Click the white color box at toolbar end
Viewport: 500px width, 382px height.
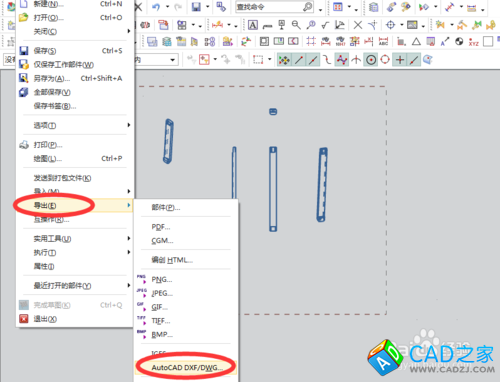tap(488, 42)
